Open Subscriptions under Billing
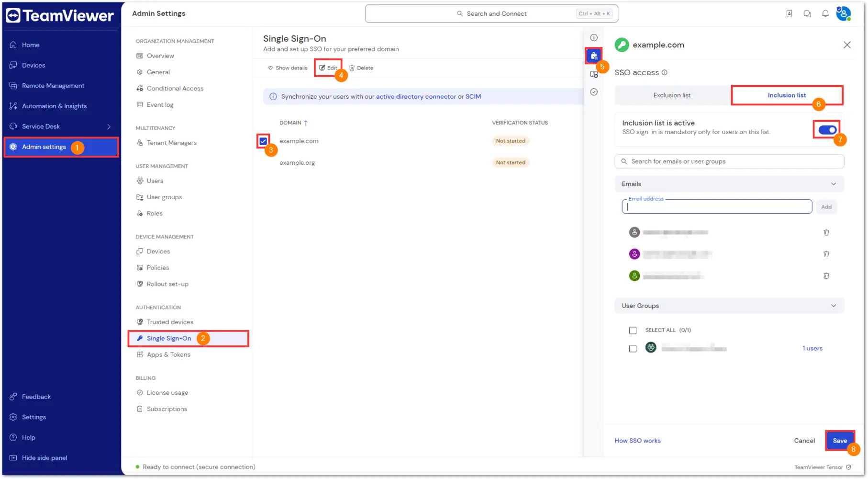The image size is (868, 479). [167, 409]
